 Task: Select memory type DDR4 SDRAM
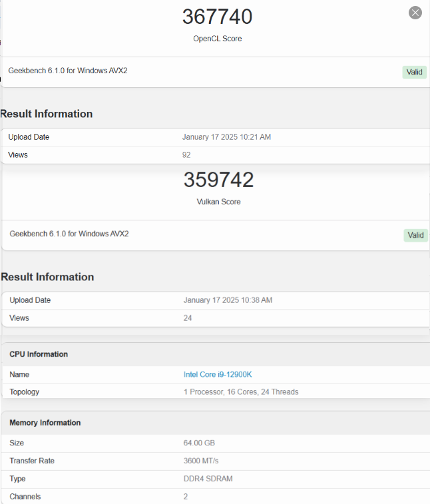coord(208,479)
